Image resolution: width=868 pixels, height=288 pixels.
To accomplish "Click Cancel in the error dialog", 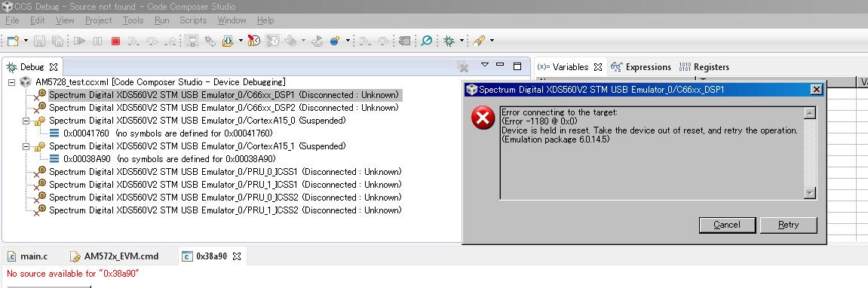I will tap(727, 225).
